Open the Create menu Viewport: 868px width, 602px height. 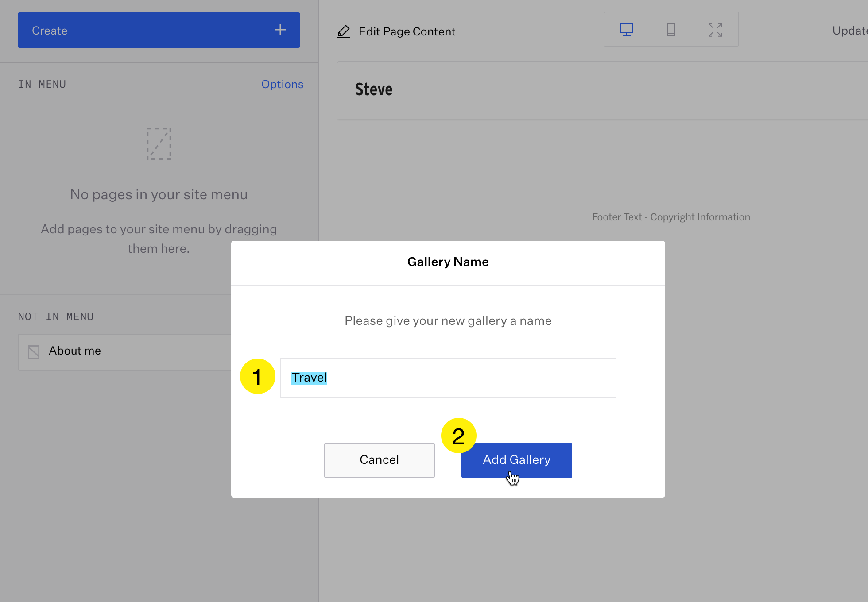click(x=159, y=30)
